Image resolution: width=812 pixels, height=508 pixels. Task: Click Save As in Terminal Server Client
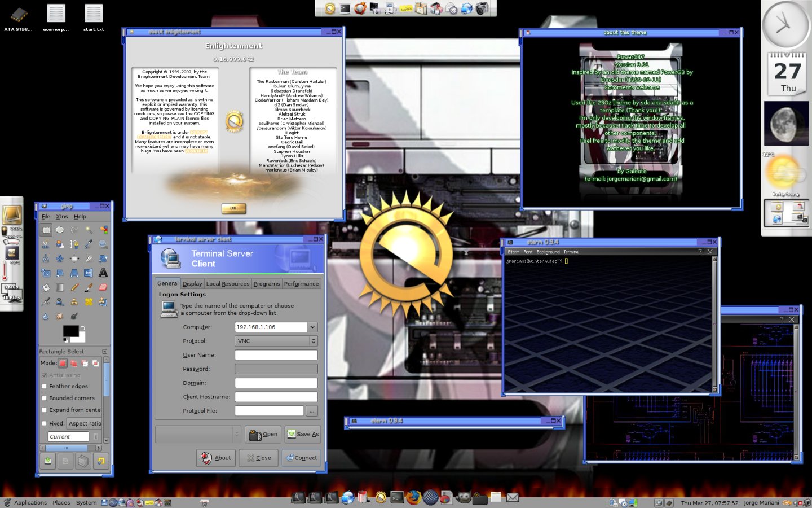pyautogui.click(x=303, y=434)
